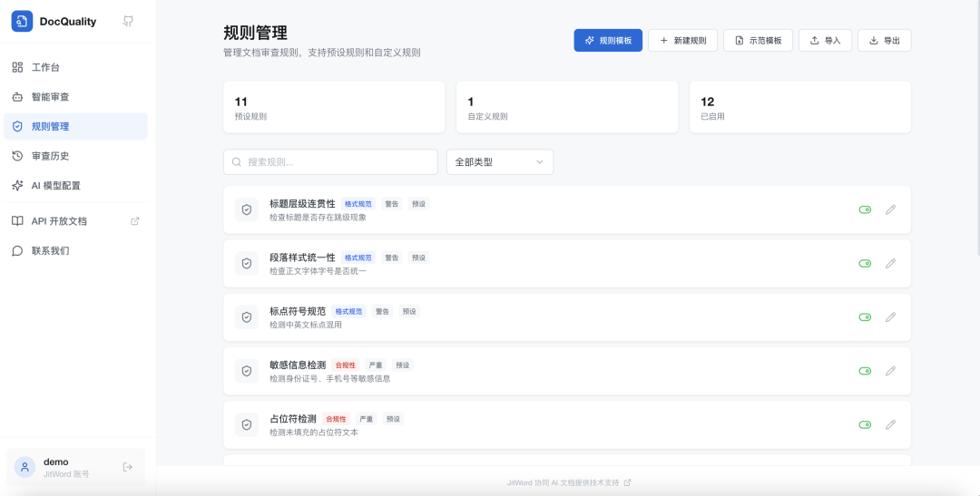Click the logout icon next to demo
Image resolution: width=980 pixels, height=496 pixels.
tap(128, 467)
